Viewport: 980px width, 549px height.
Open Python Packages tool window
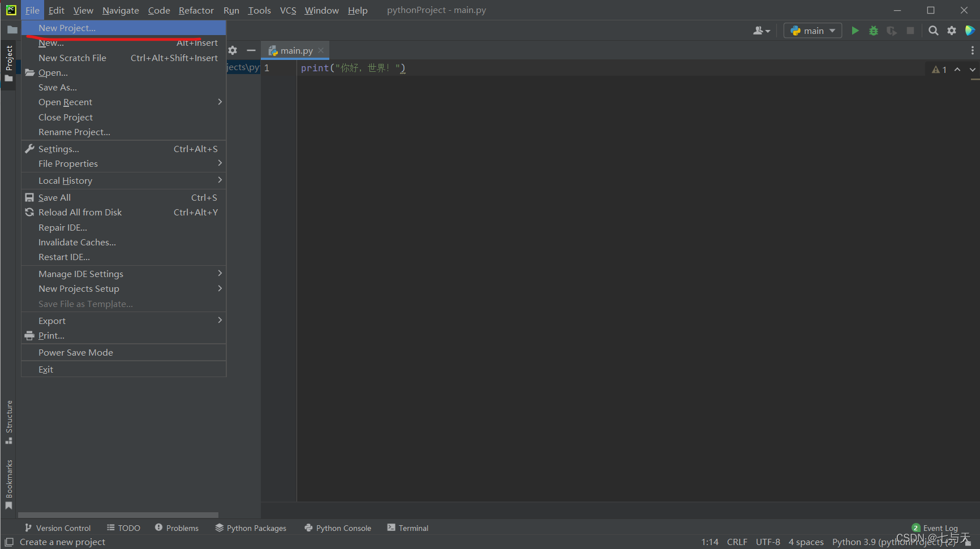(x=251, y=528)
